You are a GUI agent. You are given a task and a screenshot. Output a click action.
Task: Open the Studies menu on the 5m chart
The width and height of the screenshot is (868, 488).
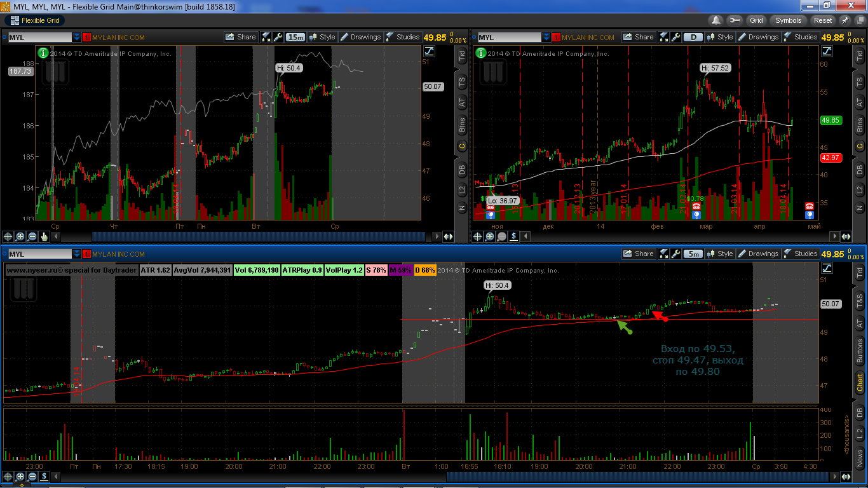[x=801, y=254]
